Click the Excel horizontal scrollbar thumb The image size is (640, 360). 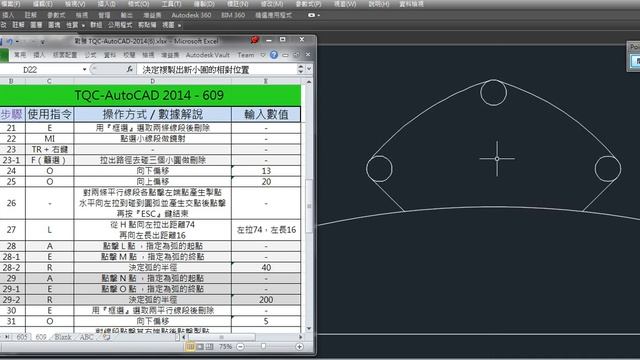click(x=221, y=337)
